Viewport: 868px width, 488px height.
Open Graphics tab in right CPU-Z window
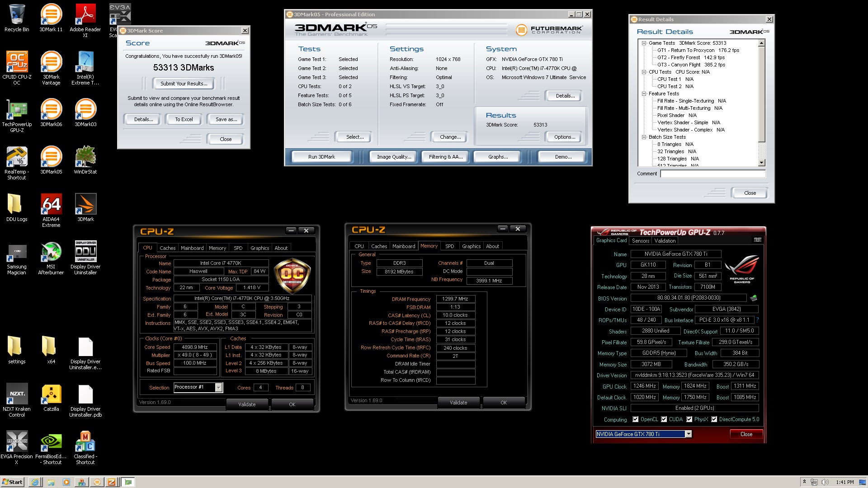[x=471, y=246]
